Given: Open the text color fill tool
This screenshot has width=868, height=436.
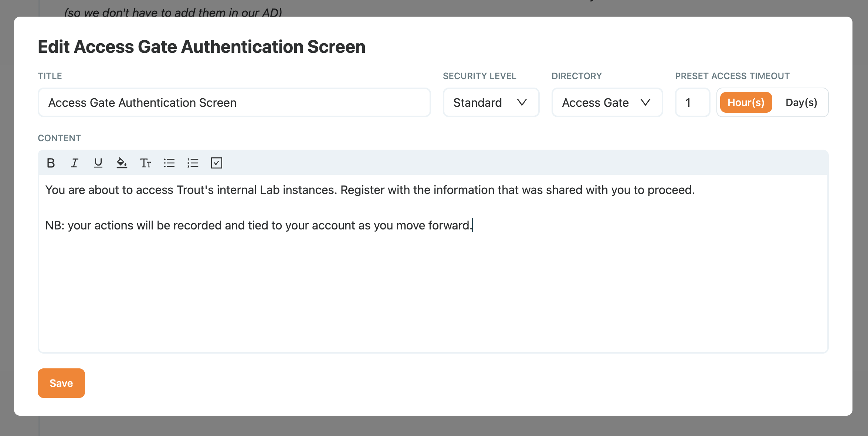Looking at the screenshot, I should (122, 163).
